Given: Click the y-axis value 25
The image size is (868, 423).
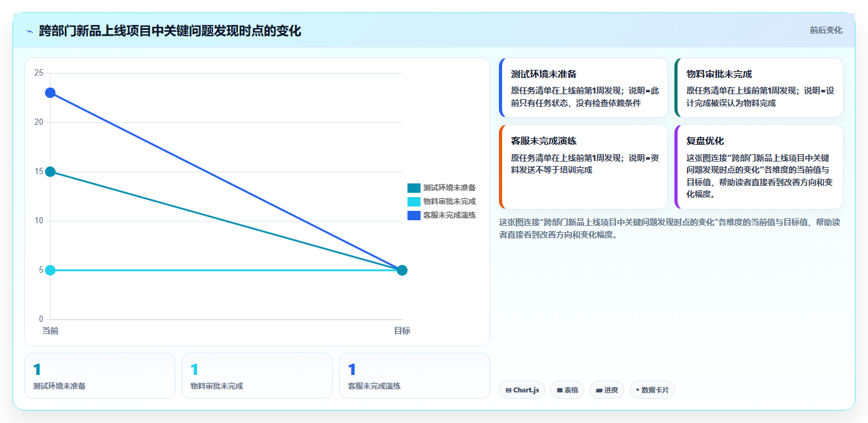Looking at the screenshot, I should [39, 73].
